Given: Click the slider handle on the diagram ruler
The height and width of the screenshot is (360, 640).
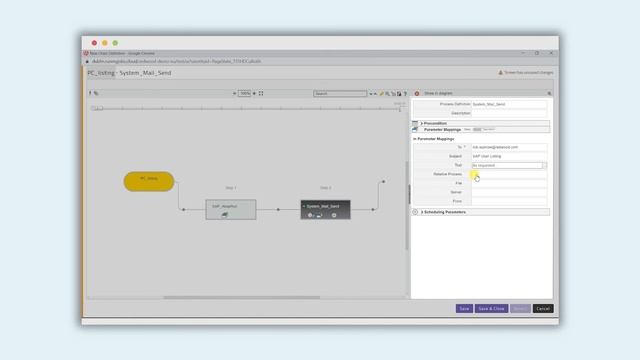Looking at the screenshot, I should tap(97, 108).
